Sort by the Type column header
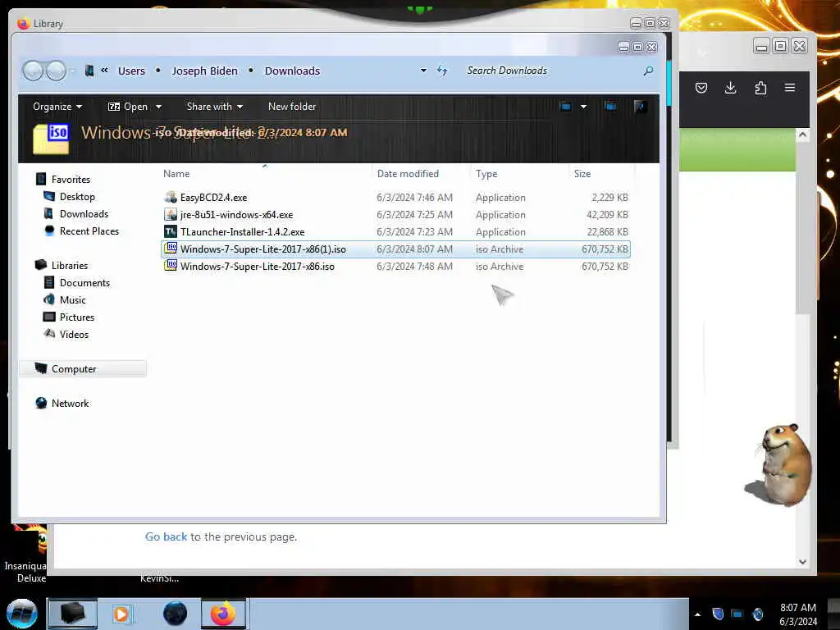 coord(486,174)
